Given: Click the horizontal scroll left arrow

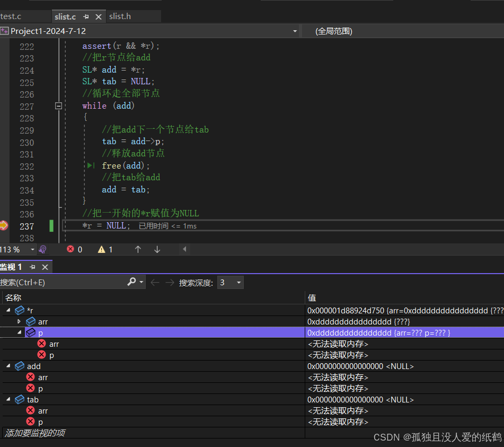Looking at the screenshot, I should [x=184, y=249].
